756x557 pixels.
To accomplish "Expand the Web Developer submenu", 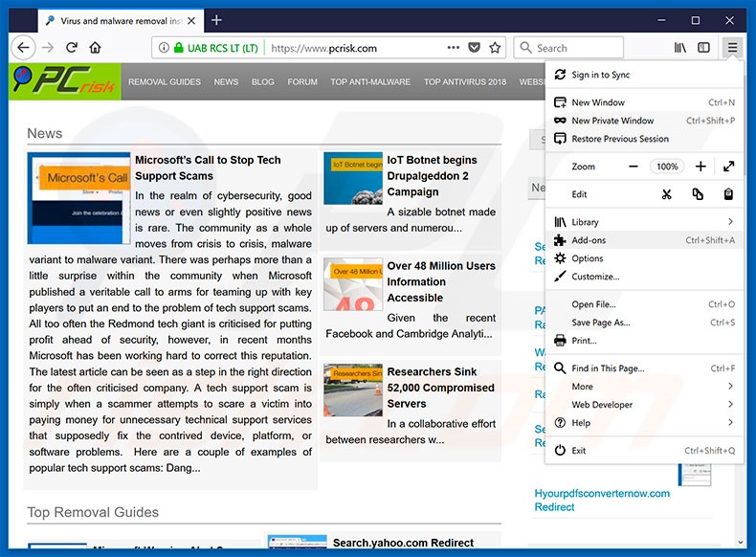I will pyautogui.click(x=644, y=405).
